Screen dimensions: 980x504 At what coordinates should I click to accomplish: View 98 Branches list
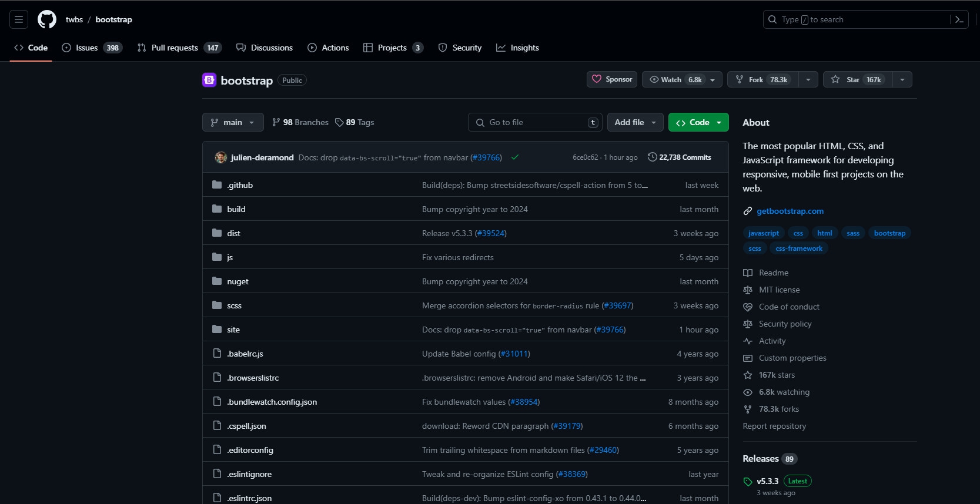pyautogui.click(x=300, y=122)
